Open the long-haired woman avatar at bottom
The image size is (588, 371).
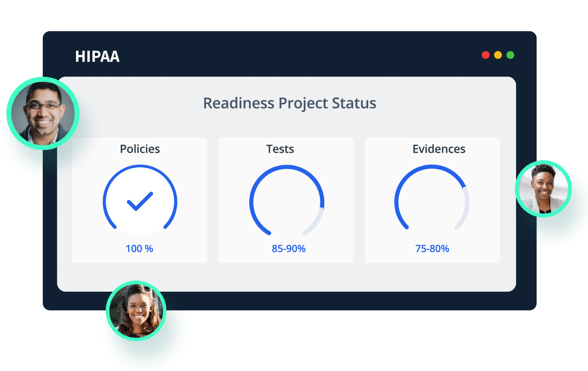pos(136,311)
